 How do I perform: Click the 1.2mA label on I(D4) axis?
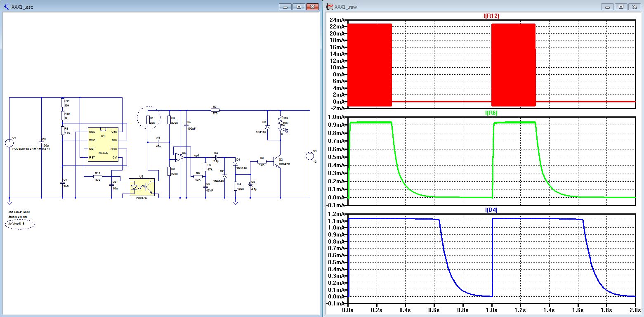pos(337,214)
